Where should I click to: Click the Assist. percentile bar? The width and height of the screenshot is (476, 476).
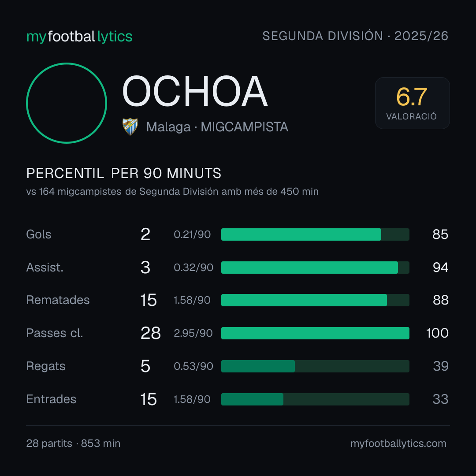coord(315,268)
